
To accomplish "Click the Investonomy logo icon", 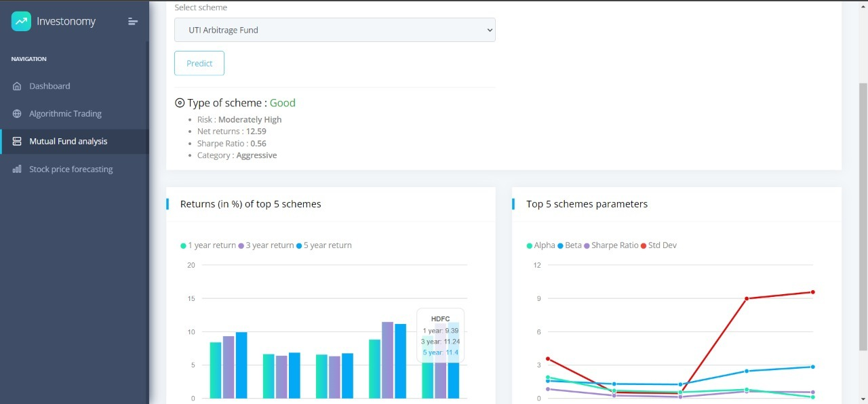I will coord(21,21).
